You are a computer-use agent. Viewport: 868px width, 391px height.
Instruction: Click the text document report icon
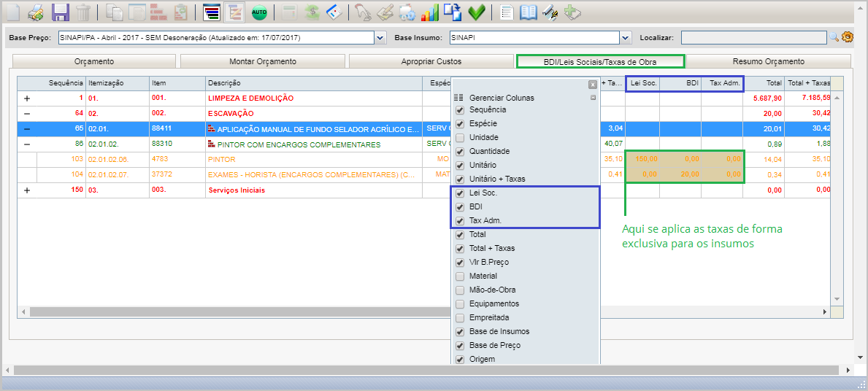(x=506, y=12)
